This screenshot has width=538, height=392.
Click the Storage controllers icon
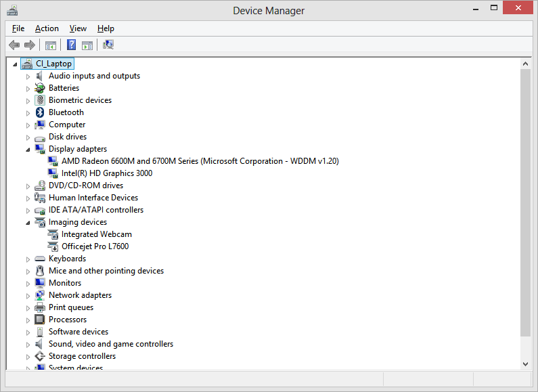coord(40,356)
